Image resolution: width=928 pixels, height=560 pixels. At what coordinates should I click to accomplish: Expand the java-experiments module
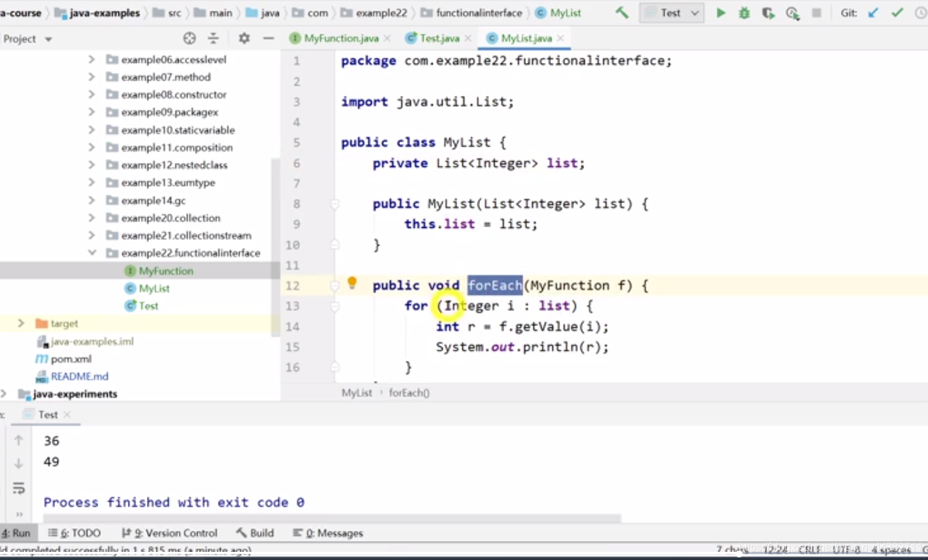(4, 394)
